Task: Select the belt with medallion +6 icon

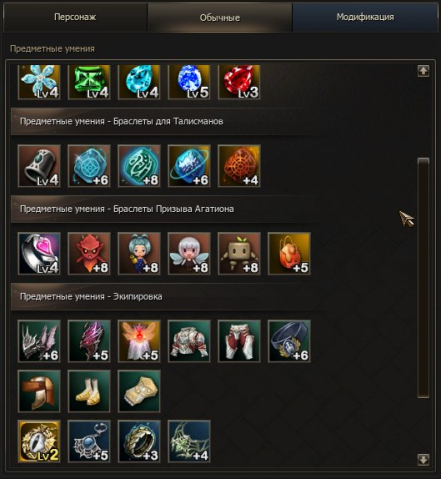Action: click(289, 341)
